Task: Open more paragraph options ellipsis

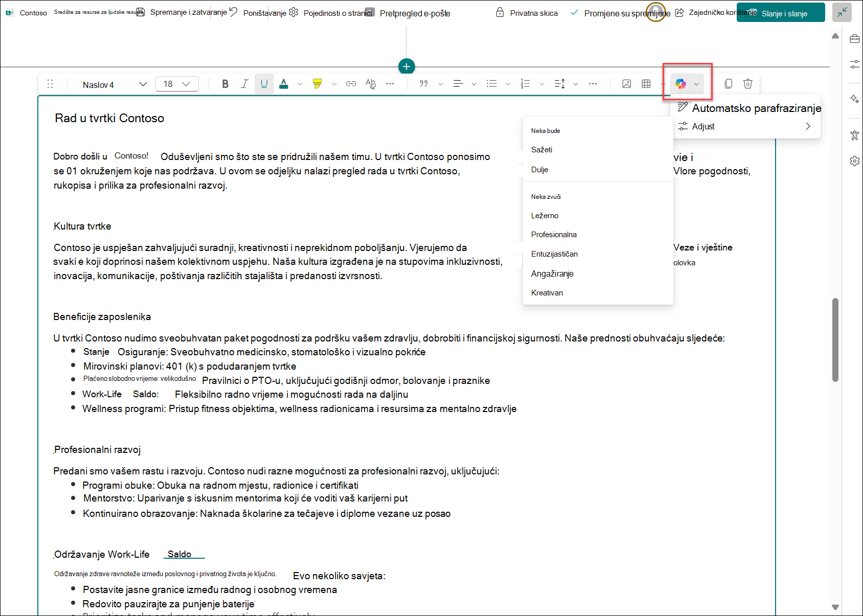Action: [593, 84]
